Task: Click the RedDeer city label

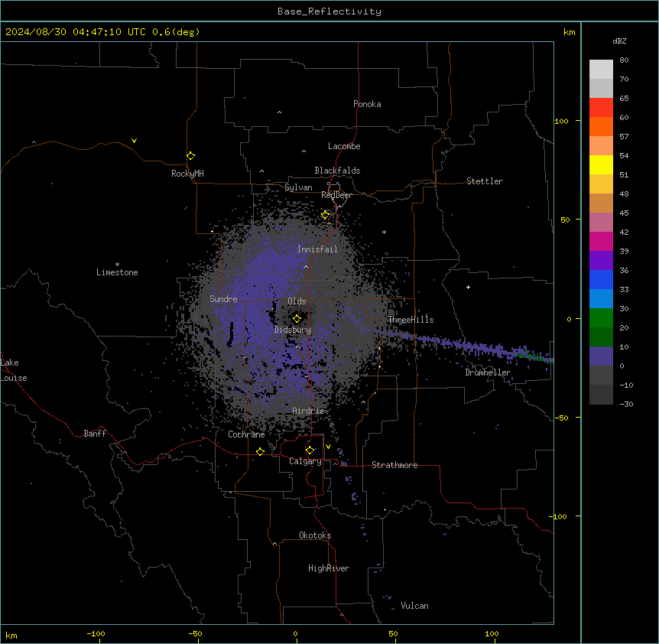Action: 336,195
